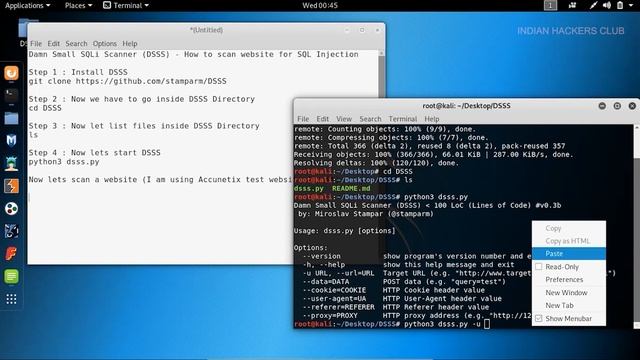Toggle the Show Menubar checkbox
Screen dimensions: 640x360
539,318
